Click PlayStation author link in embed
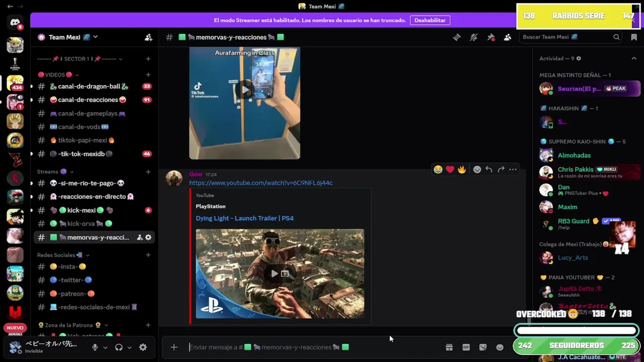 pyautogui.click(x=210, y=207)
